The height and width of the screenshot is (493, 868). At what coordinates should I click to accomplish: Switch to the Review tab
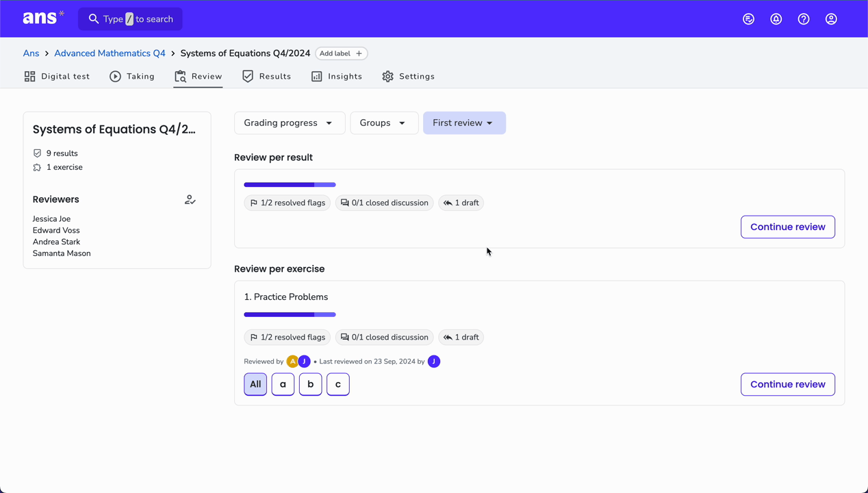198,77
